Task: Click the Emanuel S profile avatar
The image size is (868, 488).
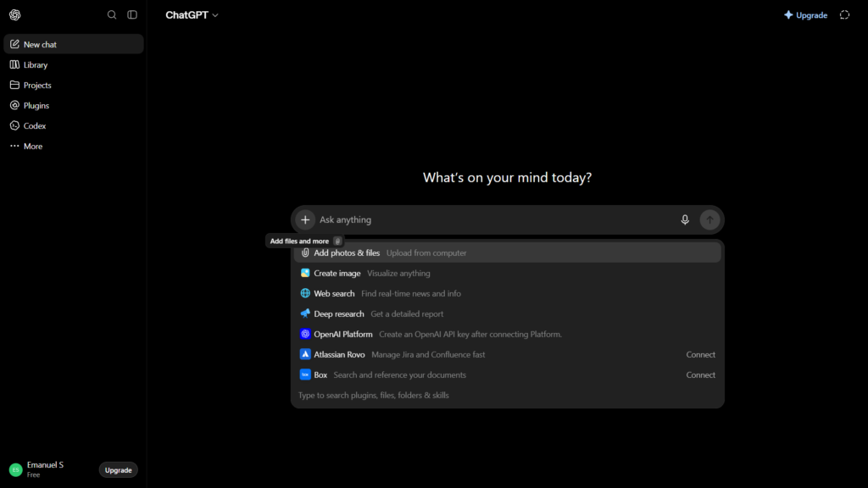Action: (15, 469)
